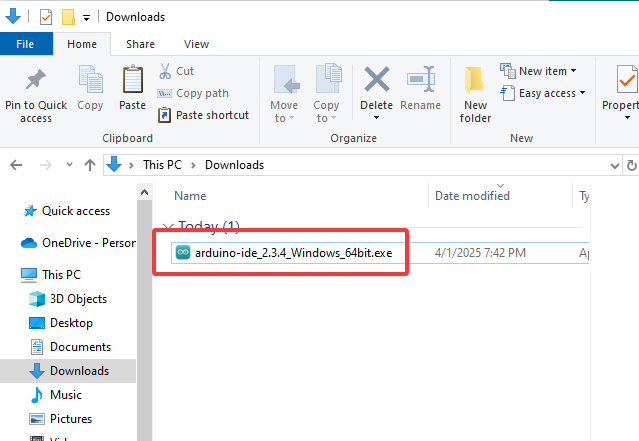Go Up one folder level
The image size is (639, 441).
(90, 165)
